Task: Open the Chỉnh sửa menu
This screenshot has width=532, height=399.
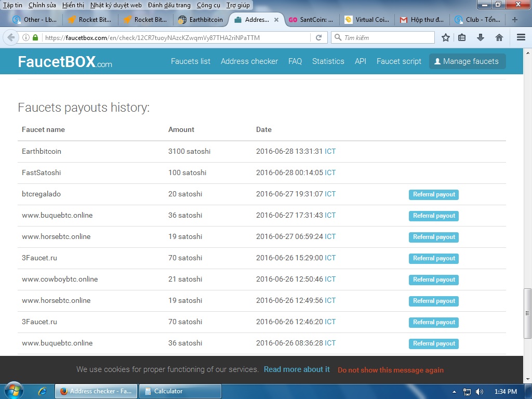Action: coord(42,5)
